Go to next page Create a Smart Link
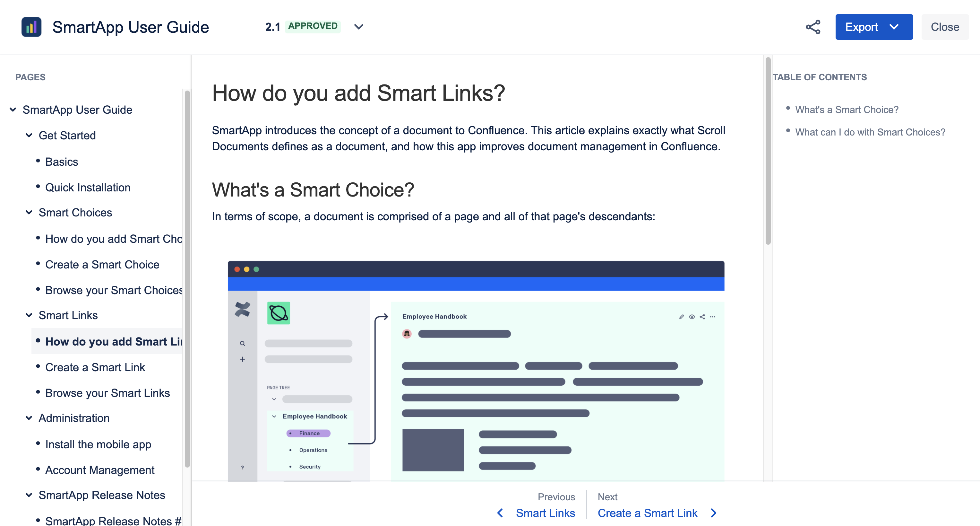The height and width of the screenshot is (526, 980). pyautogui.click(x=648, y=513)
